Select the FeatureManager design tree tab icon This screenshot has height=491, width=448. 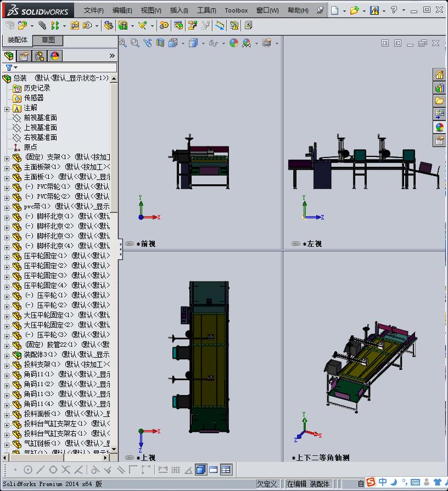pos(9,56)
